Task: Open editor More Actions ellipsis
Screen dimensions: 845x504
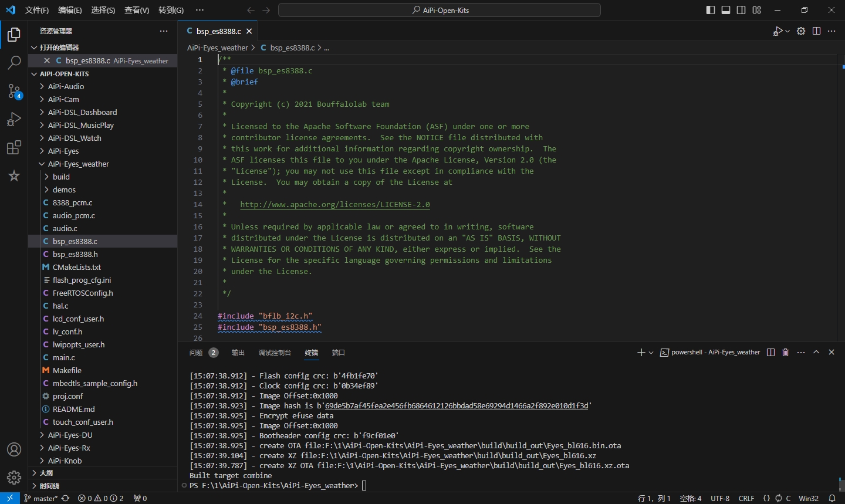Action: coord(832,31)
